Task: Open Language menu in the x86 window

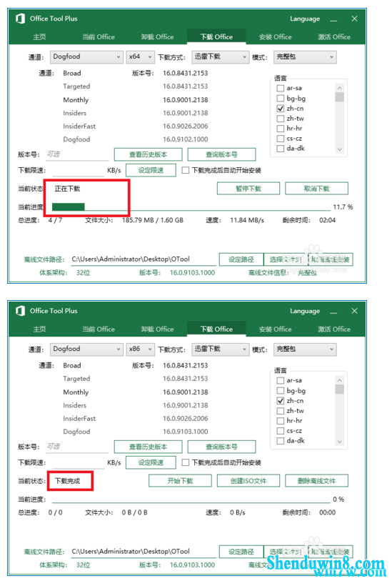Action: tap(305, 311)
